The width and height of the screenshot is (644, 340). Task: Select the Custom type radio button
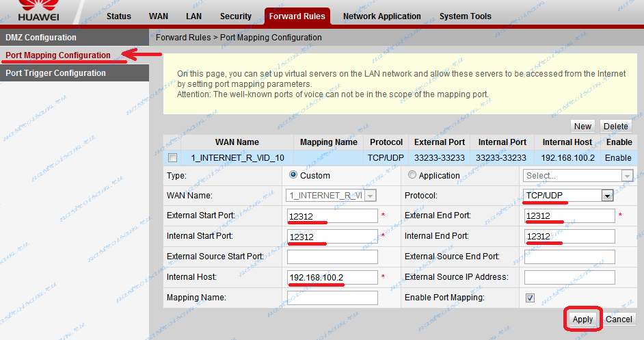[293, 175]
